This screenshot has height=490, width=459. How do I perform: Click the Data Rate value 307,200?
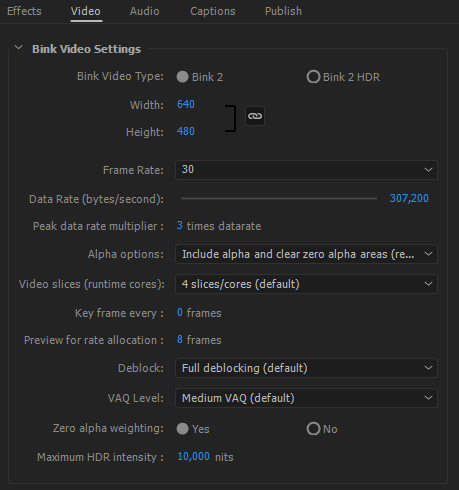(409, 198)
